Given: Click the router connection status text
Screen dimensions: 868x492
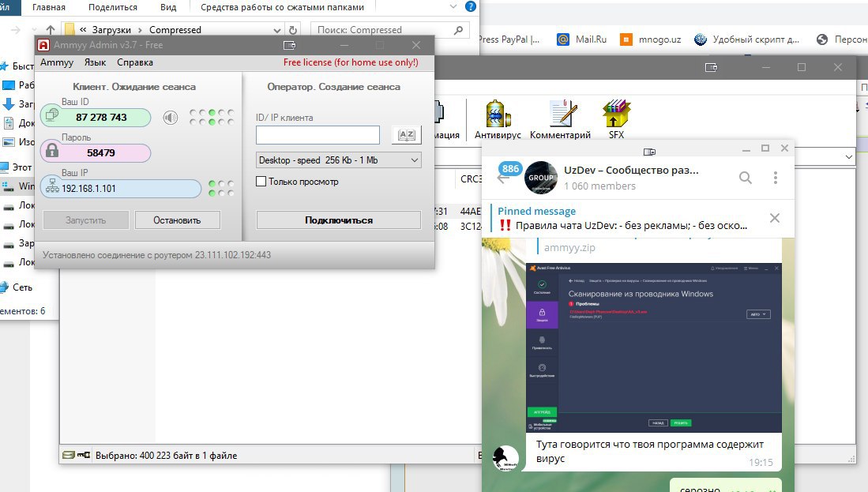Looking at the screenshot, I should [156, 255].
